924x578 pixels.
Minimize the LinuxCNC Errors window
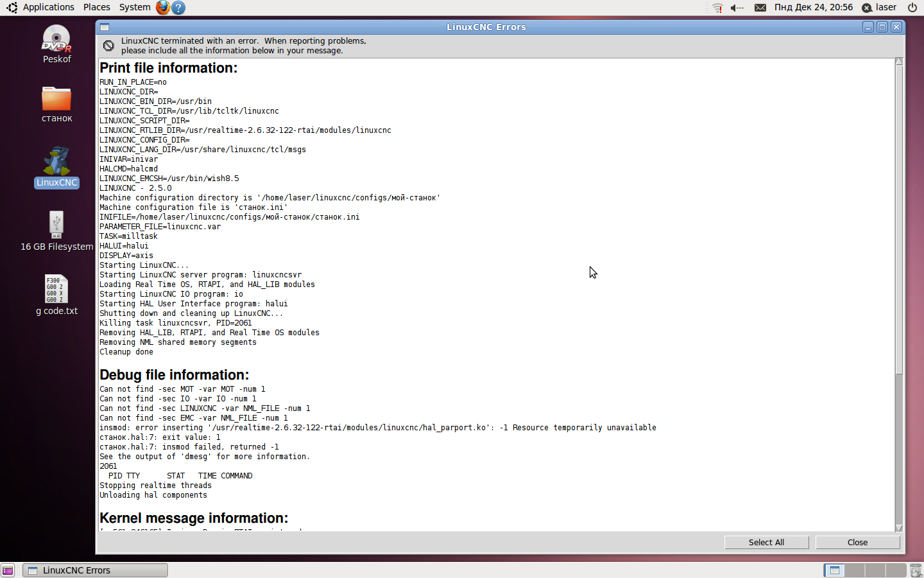(868, 27)
